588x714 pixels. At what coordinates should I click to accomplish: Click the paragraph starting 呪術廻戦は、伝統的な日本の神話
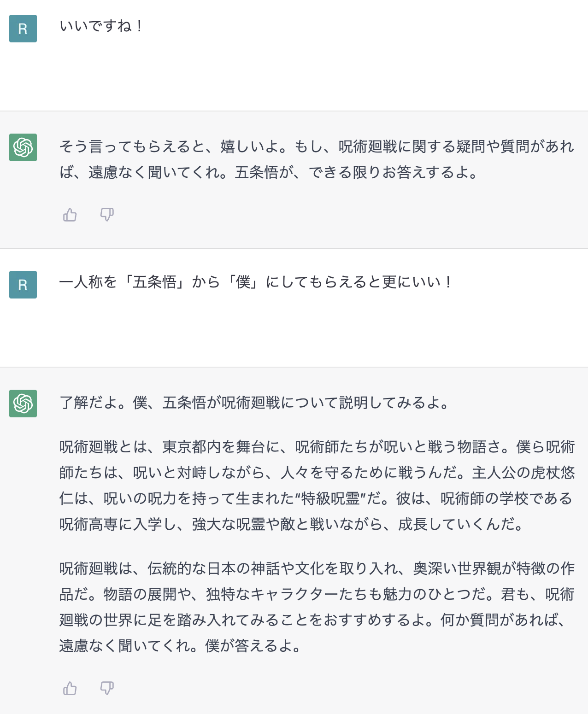pos(317,607)
